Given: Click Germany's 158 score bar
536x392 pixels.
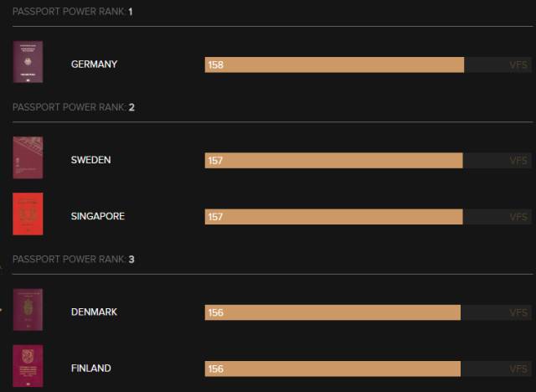Looking at the screenshot, I should tap(334, 64).
